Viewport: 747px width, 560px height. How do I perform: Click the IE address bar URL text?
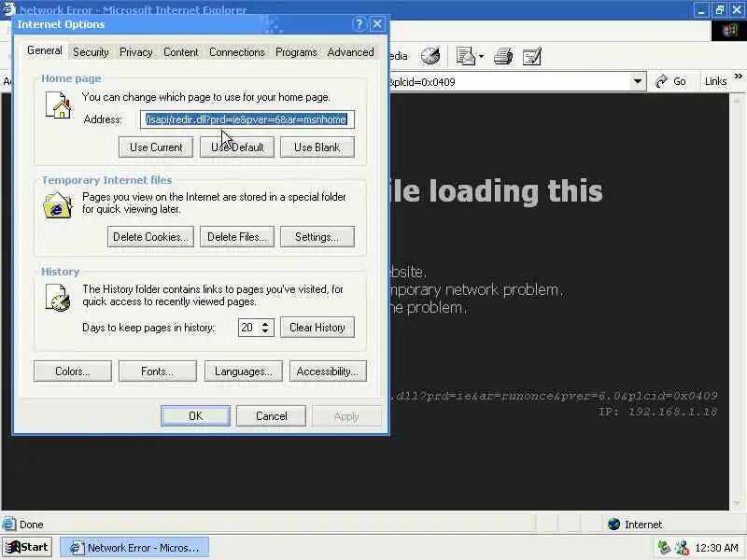[x=422, y=82]
